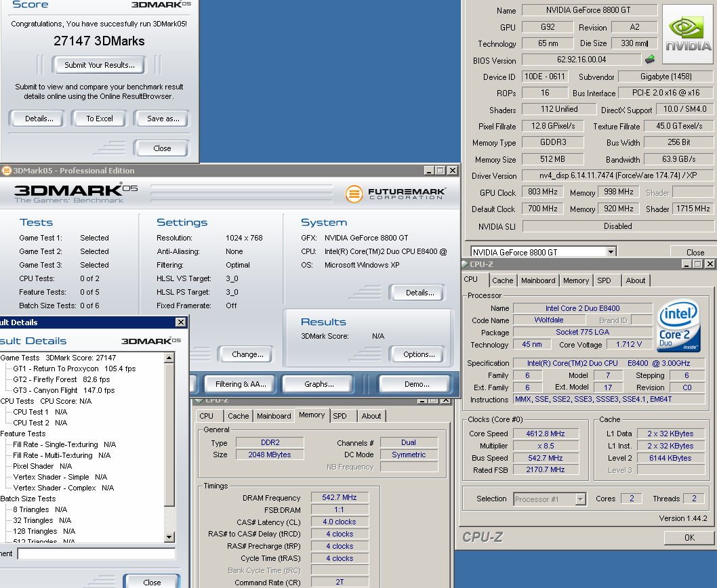Viewport: 717px width, 588px height.
Task: Click the NVIDIA logo in GPU-Z
Action: pyautogui.click(x=687, y=35)
